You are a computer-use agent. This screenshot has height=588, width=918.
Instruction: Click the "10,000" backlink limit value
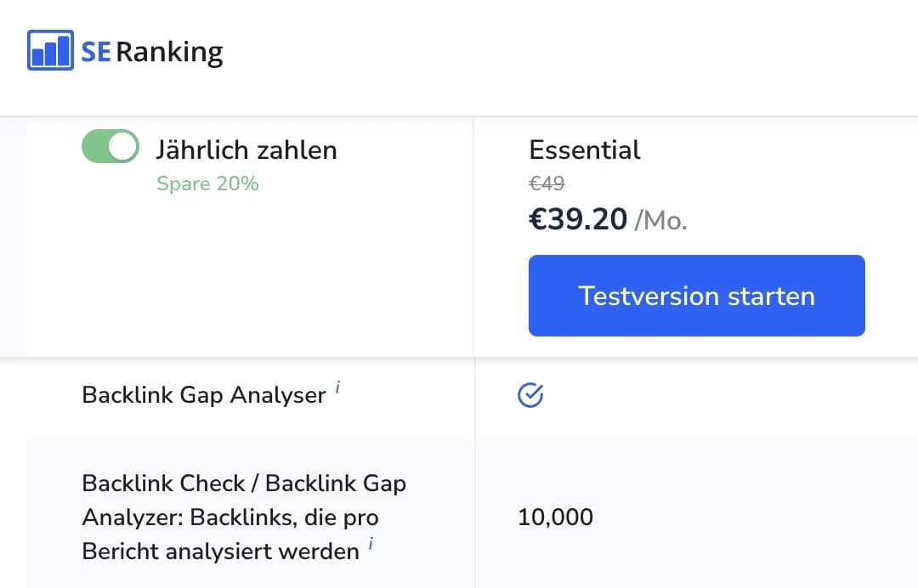pos(556,517)
